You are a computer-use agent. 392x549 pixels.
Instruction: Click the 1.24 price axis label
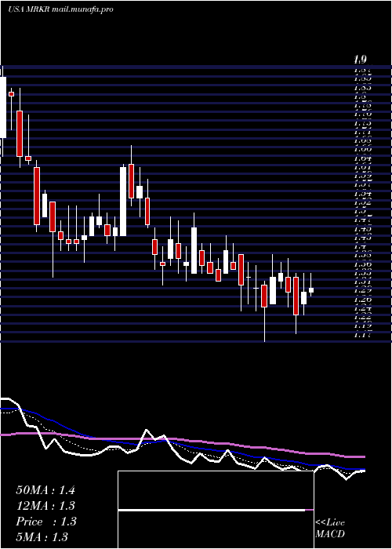(x=363, y=308)
